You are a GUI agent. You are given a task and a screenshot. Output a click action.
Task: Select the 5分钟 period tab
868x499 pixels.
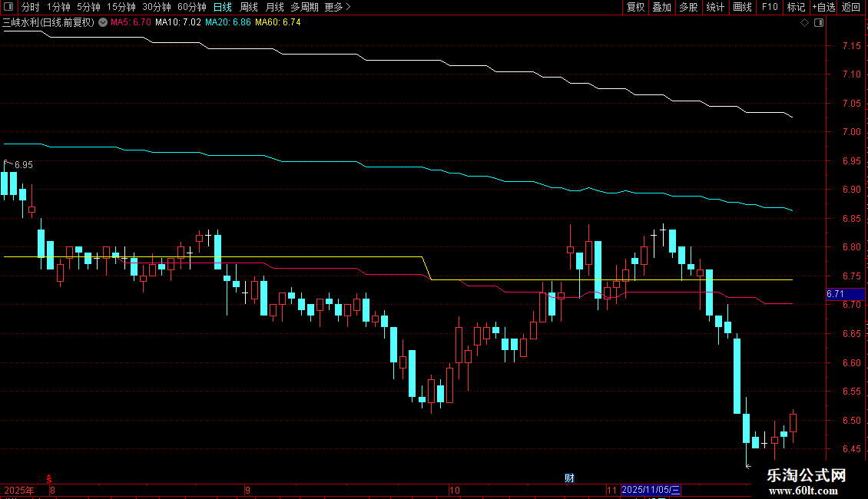(x=88, y=7)
